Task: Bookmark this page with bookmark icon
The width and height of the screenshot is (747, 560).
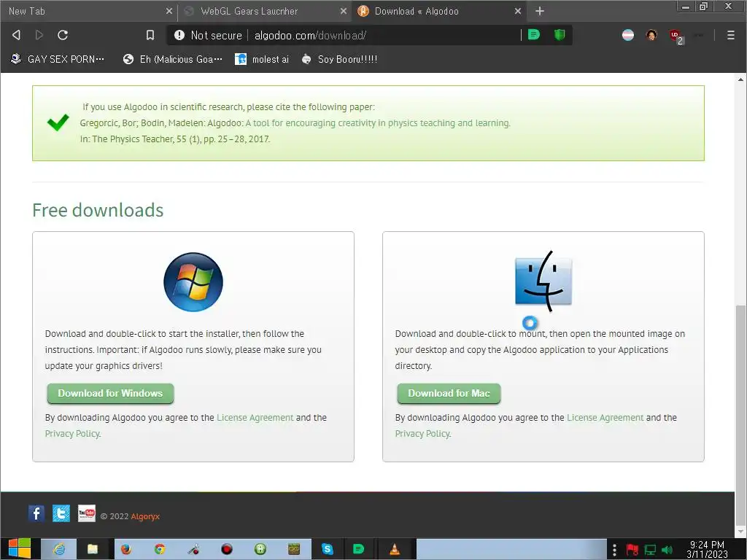Action: tap(150, 35)
